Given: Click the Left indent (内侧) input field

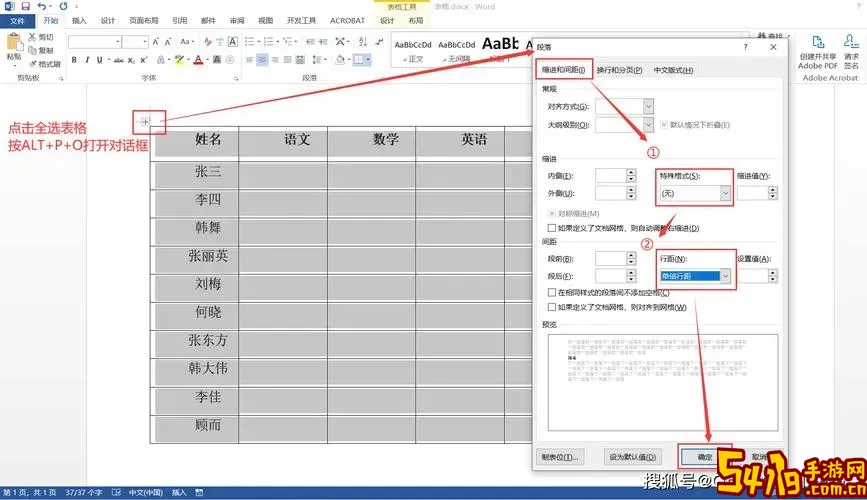Looking at the screenshot, I should [x=610, y=176].
